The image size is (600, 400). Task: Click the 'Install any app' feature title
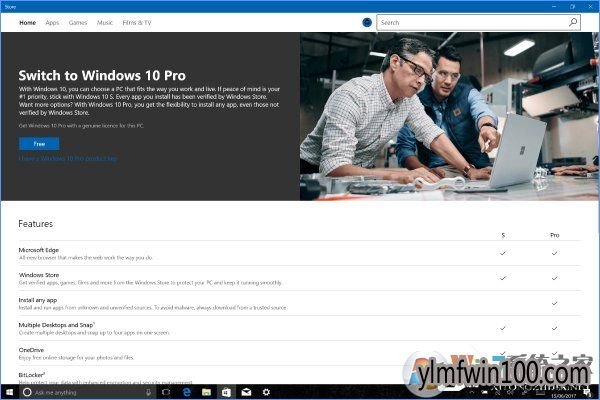(38, 300)
